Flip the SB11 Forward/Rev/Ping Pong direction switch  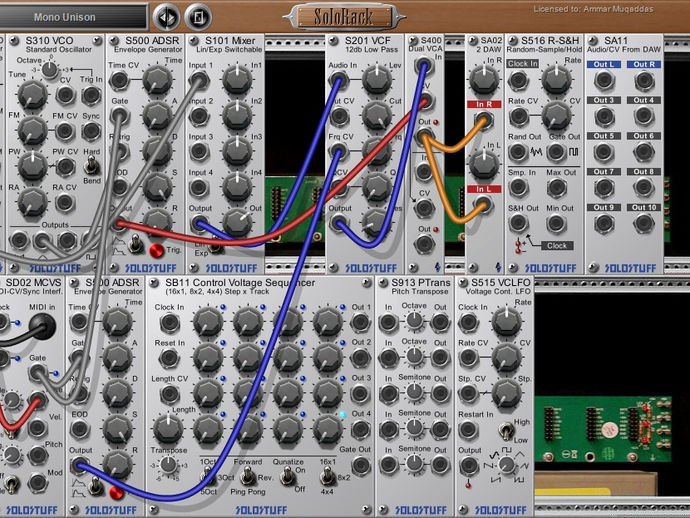[248, 475]
